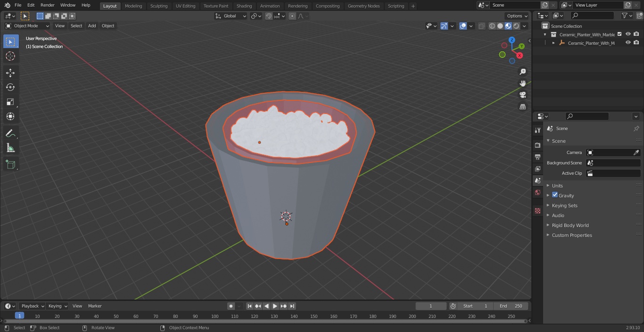Disable Ceramic_Planter_With_M object in renders
Image resolution: width=644 pixels, height=332 pixels.
point(636,43)
